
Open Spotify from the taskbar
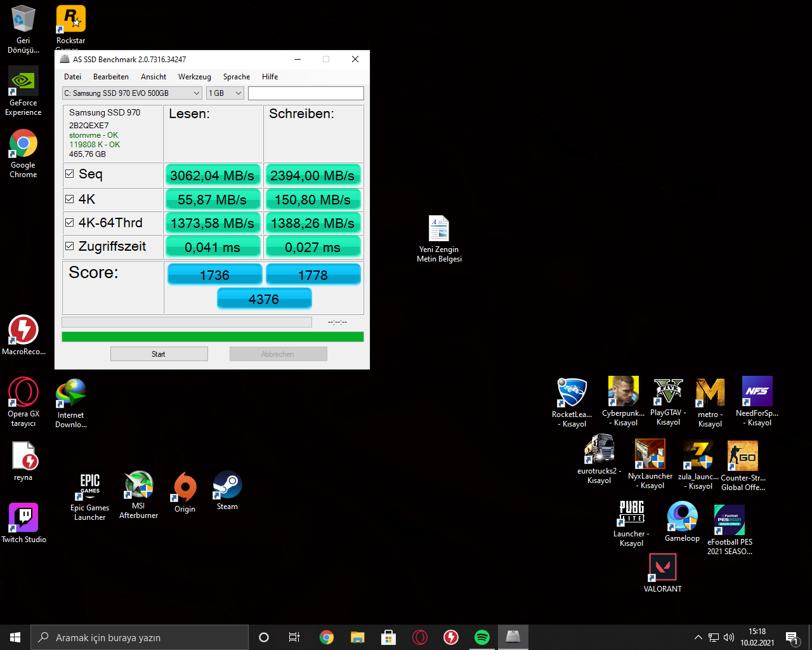482,637
